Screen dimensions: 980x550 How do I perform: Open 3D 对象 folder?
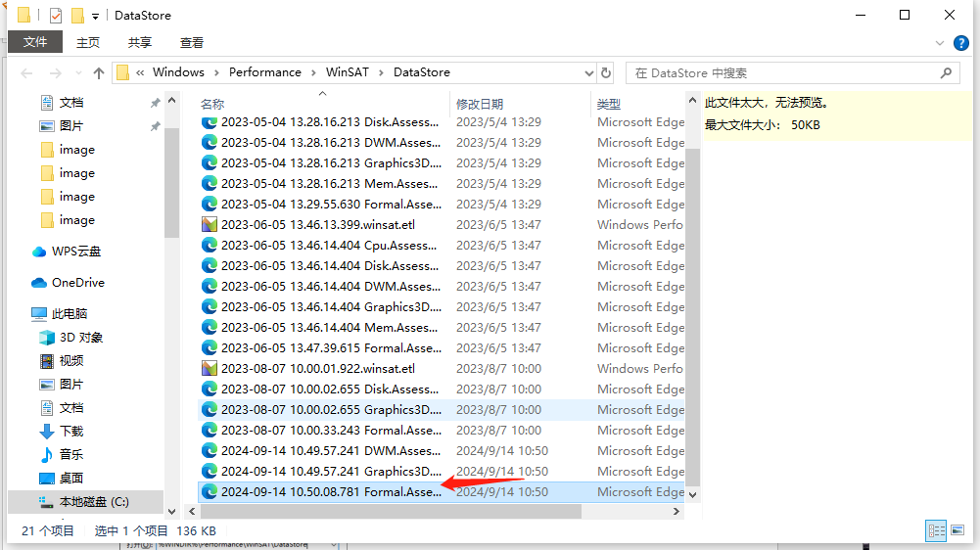[x=80, y=338]
